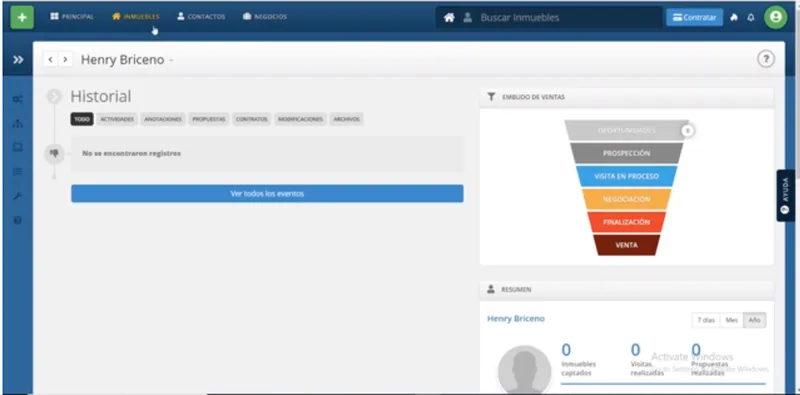The height and width of the screenshot is (395, 800).
Task: Click the Embudo de Ventas funnel icon
Action: click(491, 96)
